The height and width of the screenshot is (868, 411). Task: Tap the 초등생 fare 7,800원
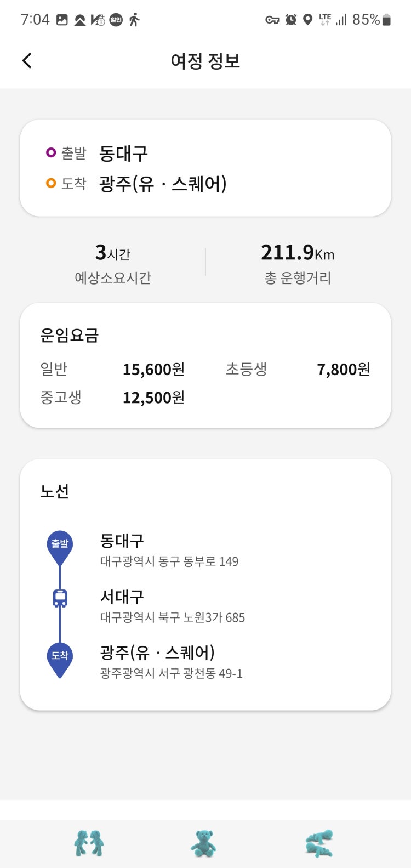344,370
